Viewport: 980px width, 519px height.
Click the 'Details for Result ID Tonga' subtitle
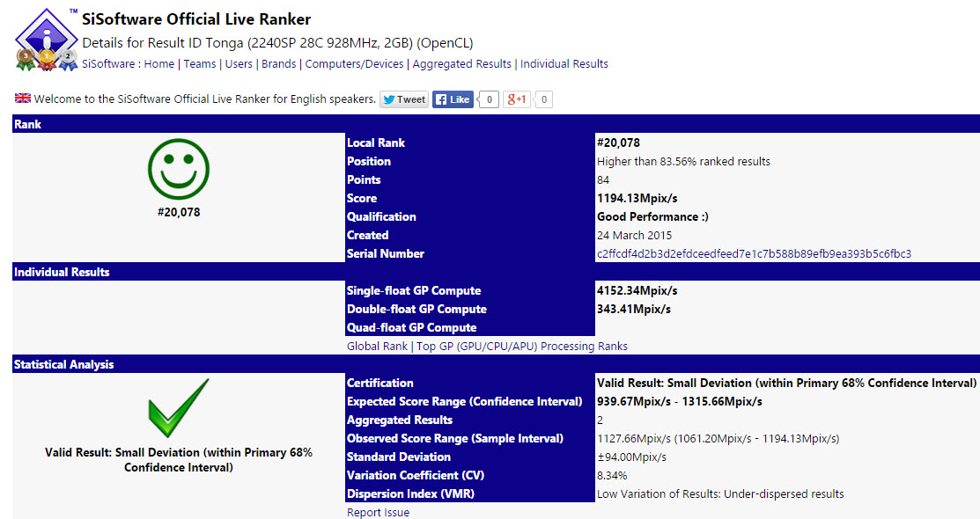(x=277, y=43)
